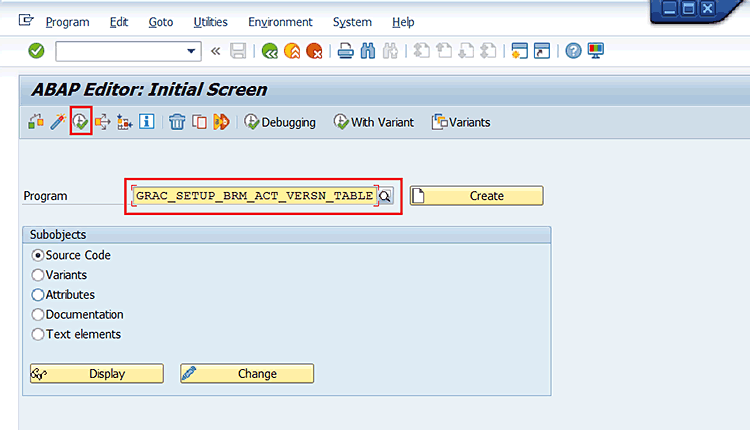Screen dimensions: 750x430
Task: Select the Source Code radio button
Action: coord(38,255)
